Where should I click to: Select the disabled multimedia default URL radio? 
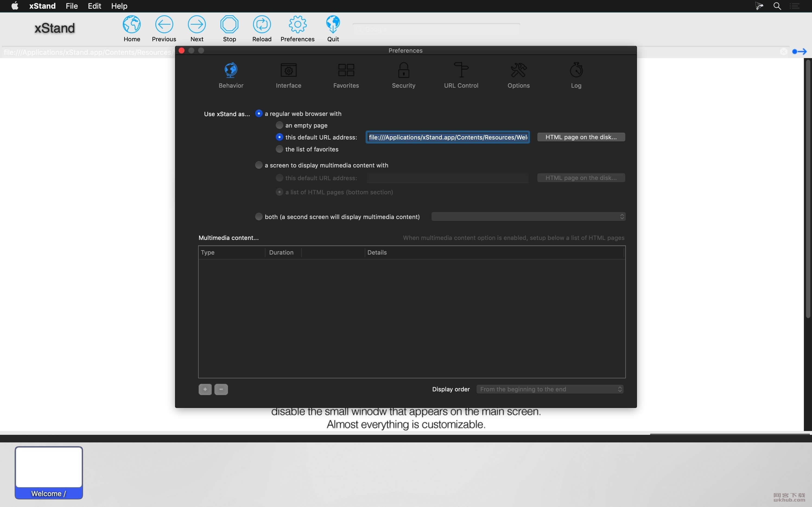pyautogui.click(x=279, y=178)
